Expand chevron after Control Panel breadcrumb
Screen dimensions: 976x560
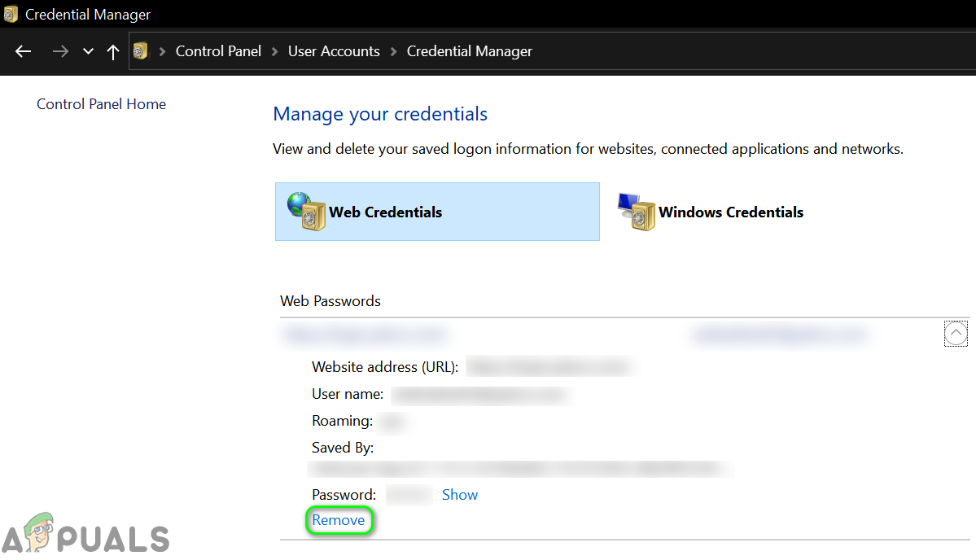pos(275,51)
